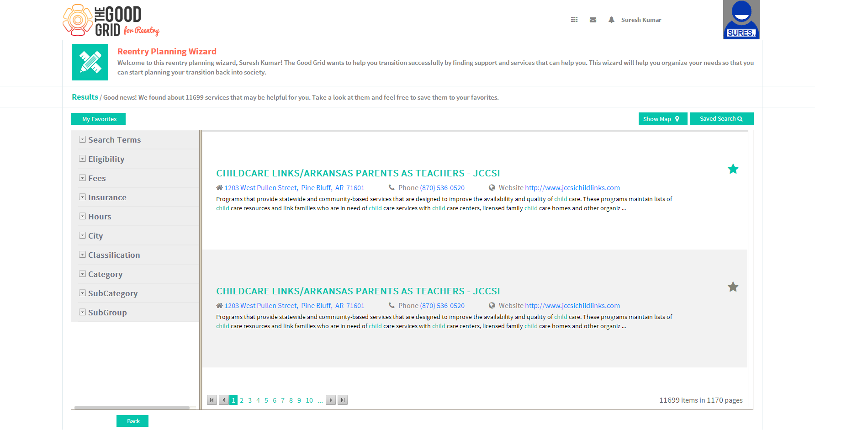Open My Favorites
The width and height of the screenshot is (868, 436).
coord(98,119)
